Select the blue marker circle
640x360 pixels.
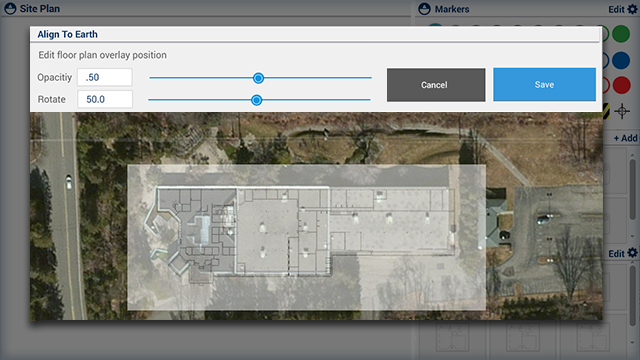tap(621, 60)
